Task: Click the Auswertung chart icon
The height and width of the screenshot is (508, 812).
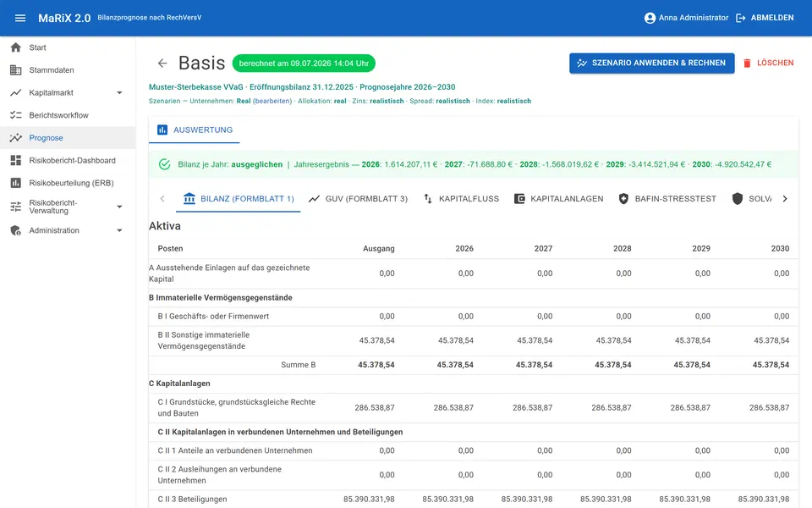Action: coord(162,130)
